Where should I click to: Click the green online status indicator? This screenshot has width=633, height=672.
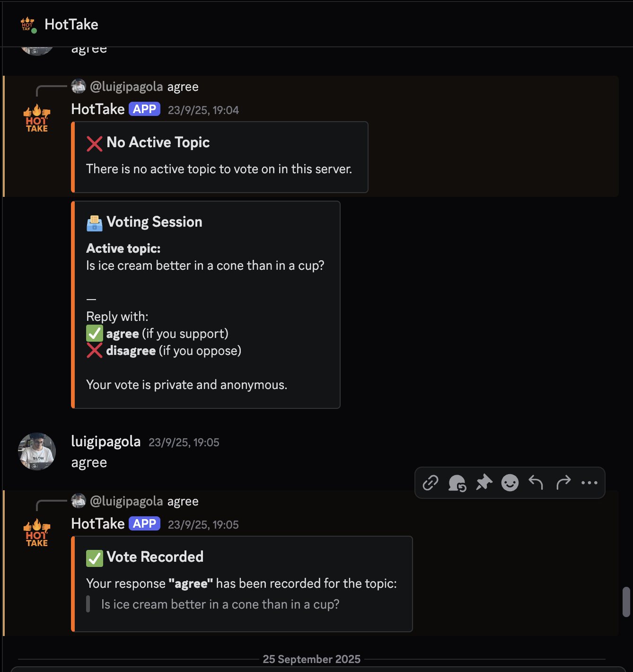tap(34, 30)
